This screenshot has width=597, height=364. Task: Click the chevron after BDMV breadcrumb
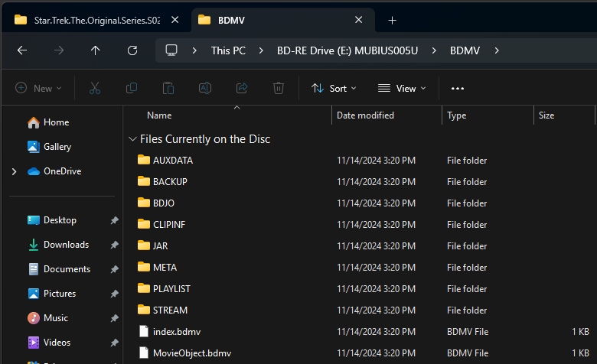497,50
